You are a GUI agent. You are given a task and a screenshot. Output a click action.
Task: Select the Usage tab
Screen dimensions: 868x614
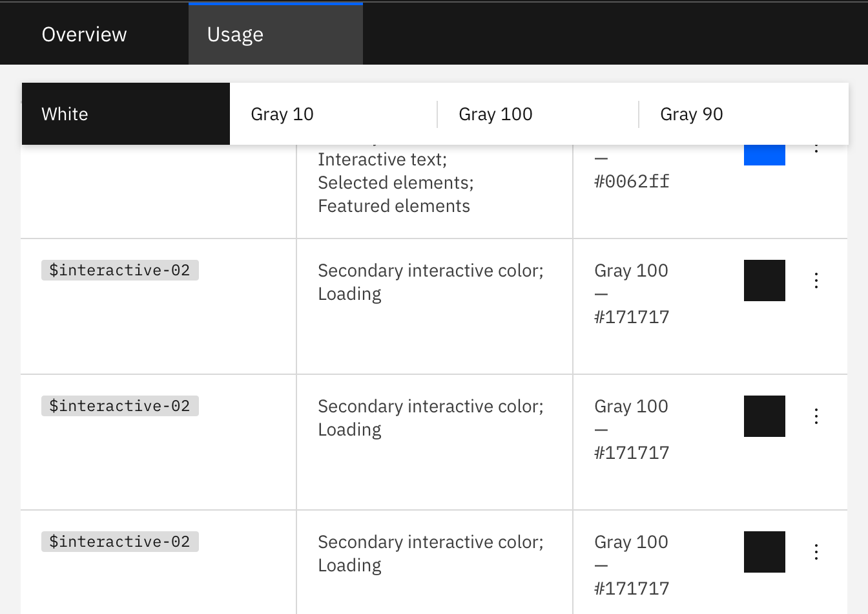pos(234,34)
